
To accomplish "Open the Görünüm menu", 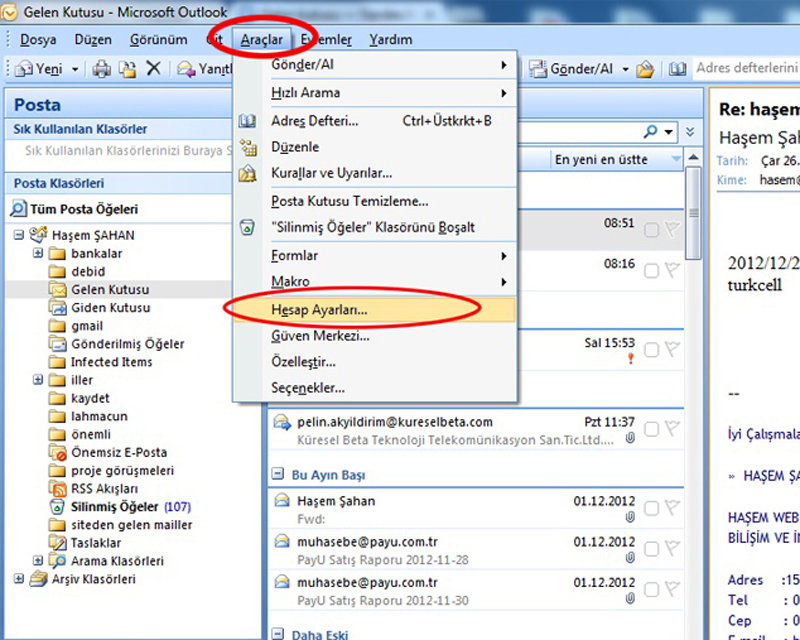I will tap(158, 40).
